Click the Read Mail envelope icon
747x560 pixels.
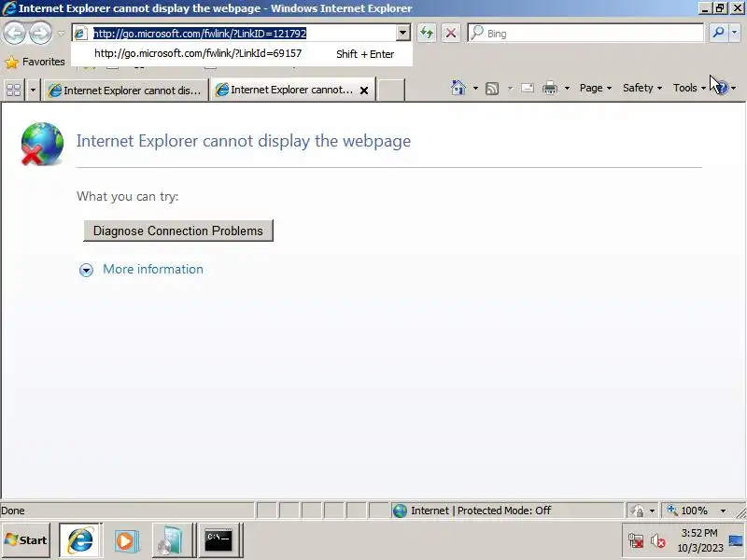[x=527, y=88]
